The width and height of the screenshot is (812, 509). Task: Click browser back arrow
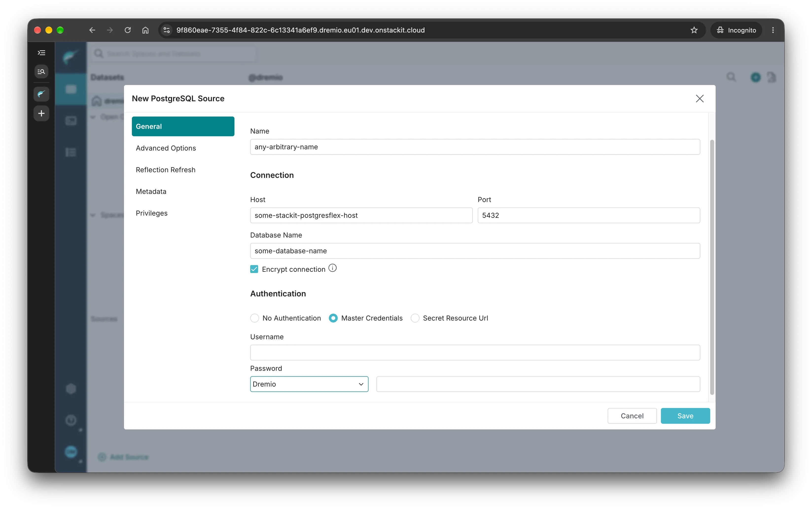(92, 30)
